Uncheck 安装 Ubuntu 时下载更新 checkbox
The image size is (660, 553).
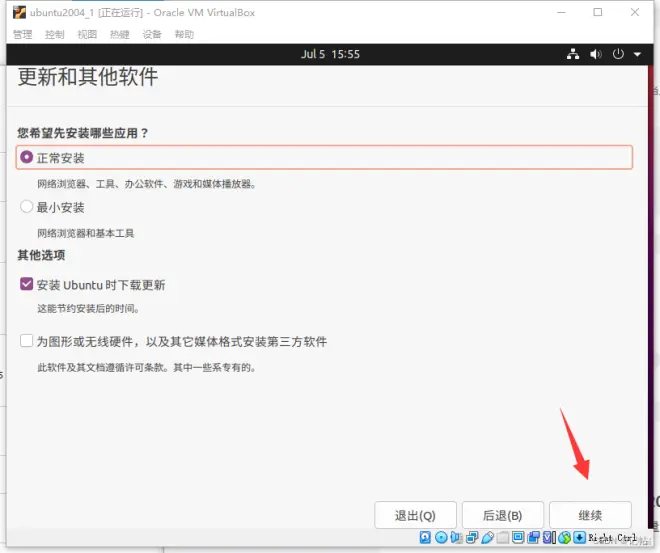(27, 284)
